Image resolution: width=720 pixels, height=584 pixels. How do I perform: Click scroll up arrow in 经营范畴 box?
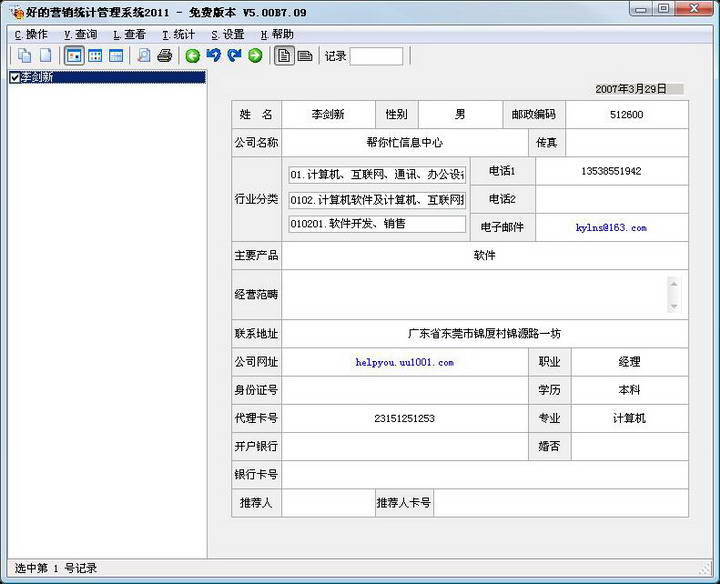coord(674,284)
